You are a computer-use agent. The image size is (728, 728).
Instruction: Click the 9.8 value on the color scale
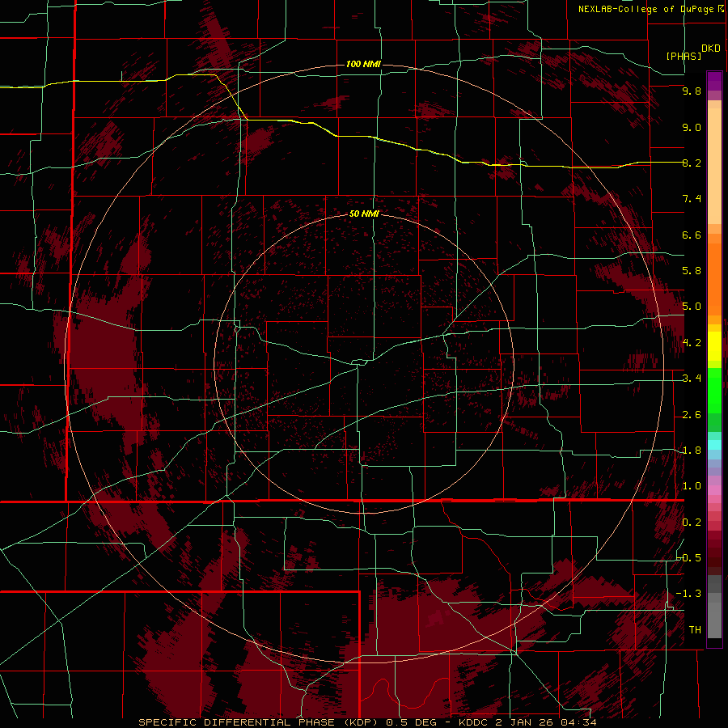(692, 91)
